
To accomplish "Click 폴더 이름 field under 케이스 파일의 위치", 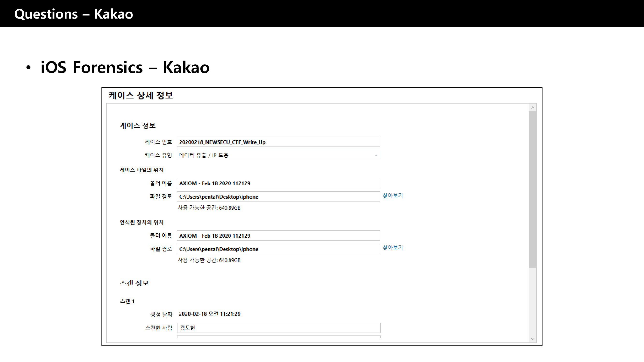I will pos(278,183).
